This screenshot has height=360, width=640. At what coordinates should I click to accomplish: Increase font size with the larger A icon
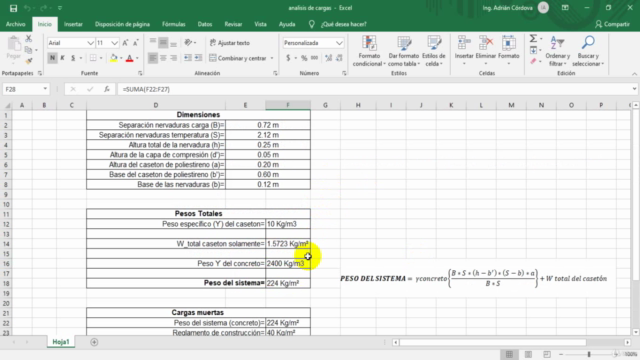[x=125, y=43]
